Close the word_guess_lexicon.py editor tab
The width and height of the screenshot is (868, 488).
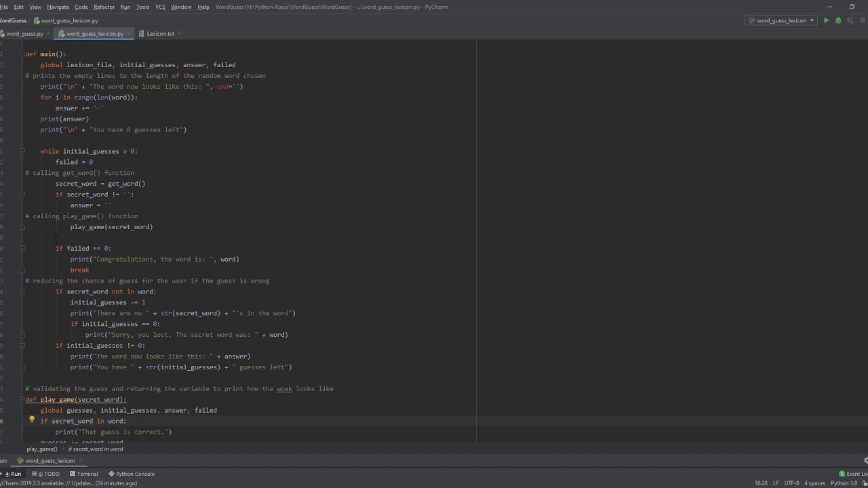click(129, 34)
